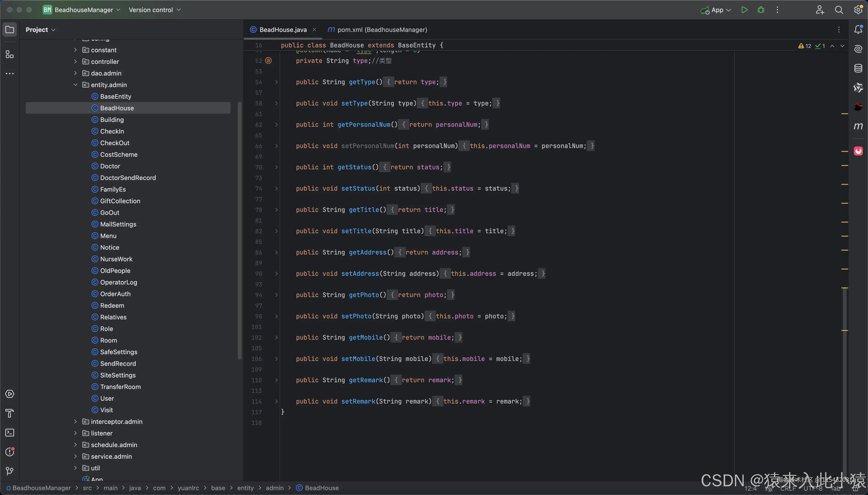
Task: Click the Run button in toolbar
Action: [x=744, y=10]
